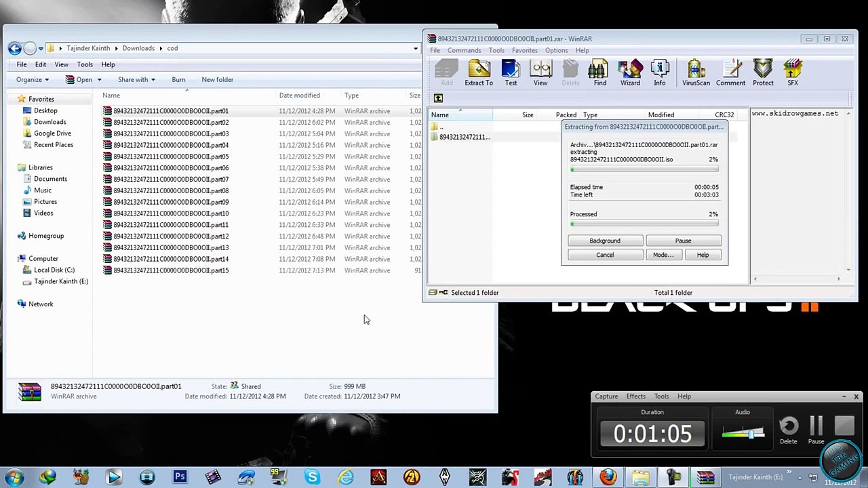Viewport: 868px width, 488px height.
Task: Open the Organize dropdown in Explorer
Action: click(33, 80)
